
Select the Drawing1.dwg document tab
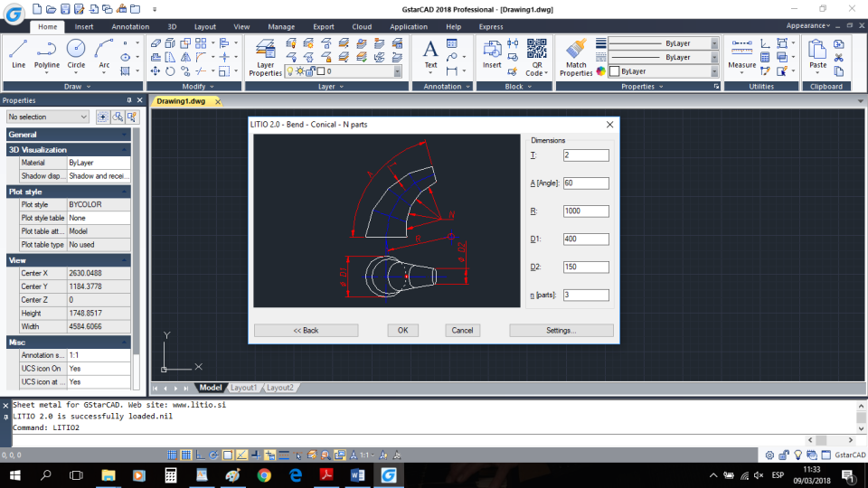click(x=181, y=101)
